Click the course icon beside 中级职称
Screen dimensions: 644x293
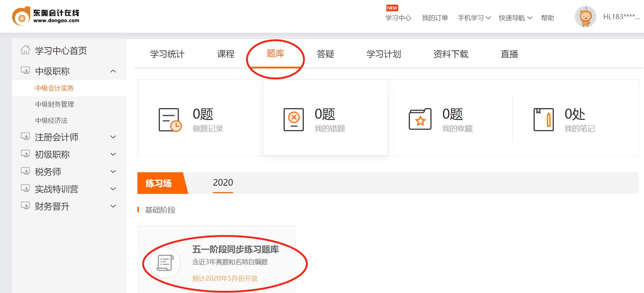click(25, 71)
